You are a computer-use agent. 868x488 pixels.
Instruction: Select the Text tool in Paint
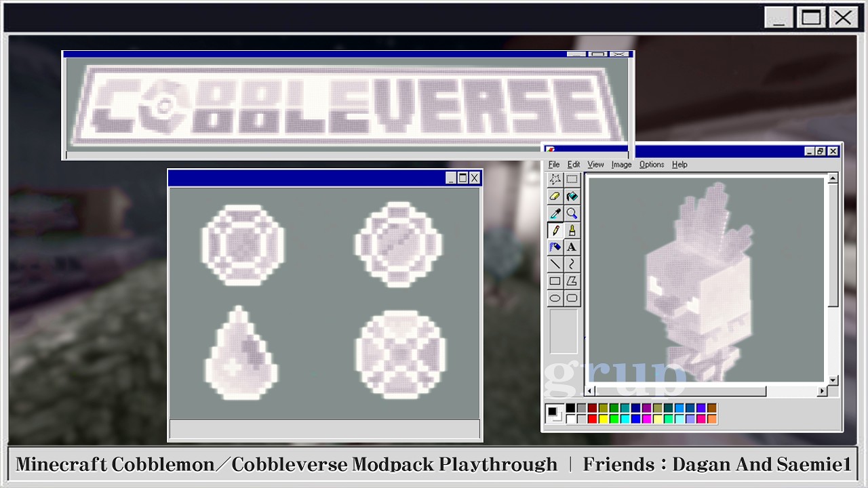[572, 247]
